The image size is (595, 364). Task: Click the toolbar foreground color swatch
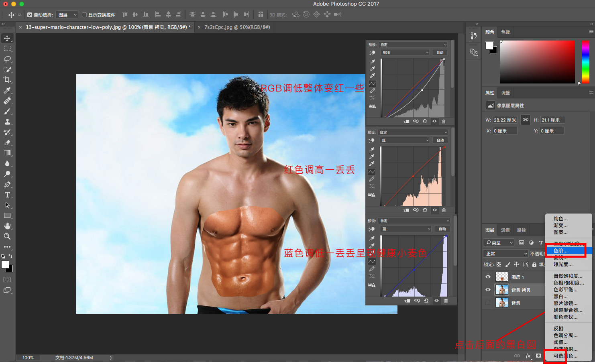[x=5, y=264]
